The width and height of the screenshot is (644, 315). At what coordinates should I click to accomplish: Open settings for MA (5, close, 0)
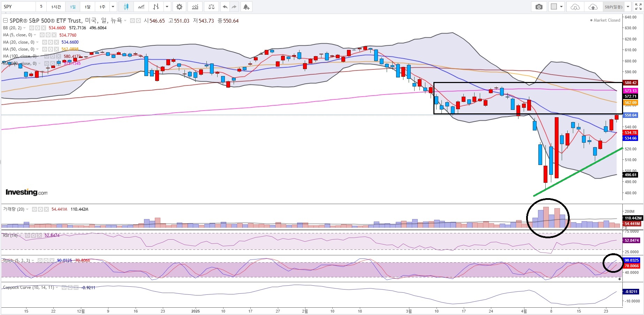(48, 35)
